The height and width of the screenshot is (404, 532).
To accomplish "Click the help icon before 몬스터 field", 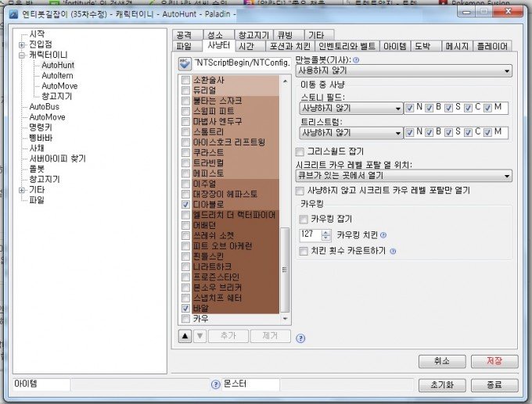I will point(216,385).
